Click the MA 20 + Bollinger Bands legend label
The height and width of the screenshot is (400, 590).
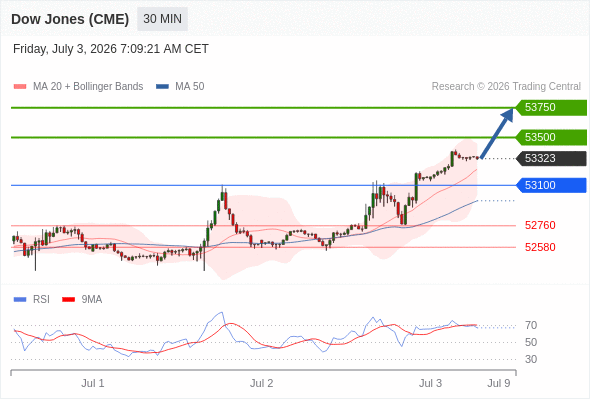pyautogui.click(x=88, y=87)
